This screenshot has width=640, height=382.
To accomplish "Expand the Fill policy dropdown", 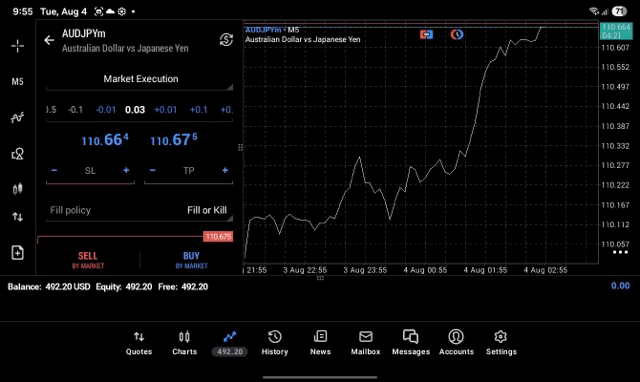I will coord(140,211).
